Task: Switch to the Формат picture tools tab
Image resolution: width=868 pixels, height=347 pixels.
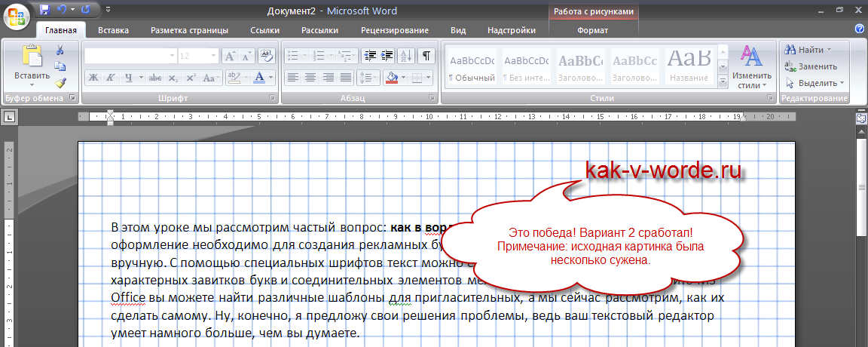Action: pos(592,30)
